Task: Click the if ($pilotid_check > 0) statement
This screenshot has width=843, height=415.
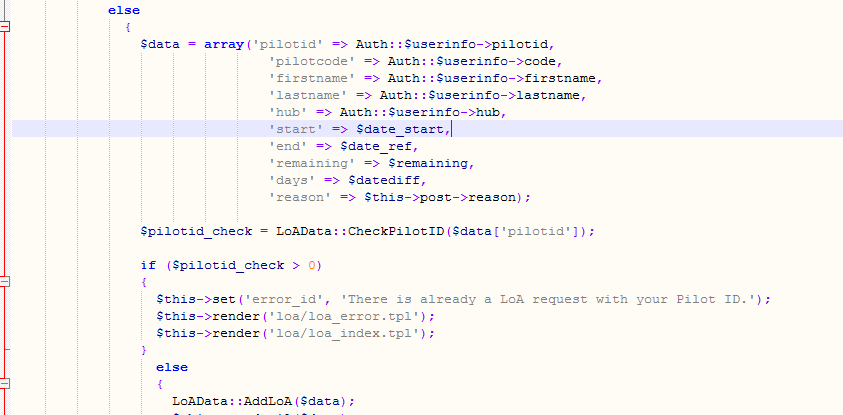Action: pyautogui.click(x=231, y=265)
